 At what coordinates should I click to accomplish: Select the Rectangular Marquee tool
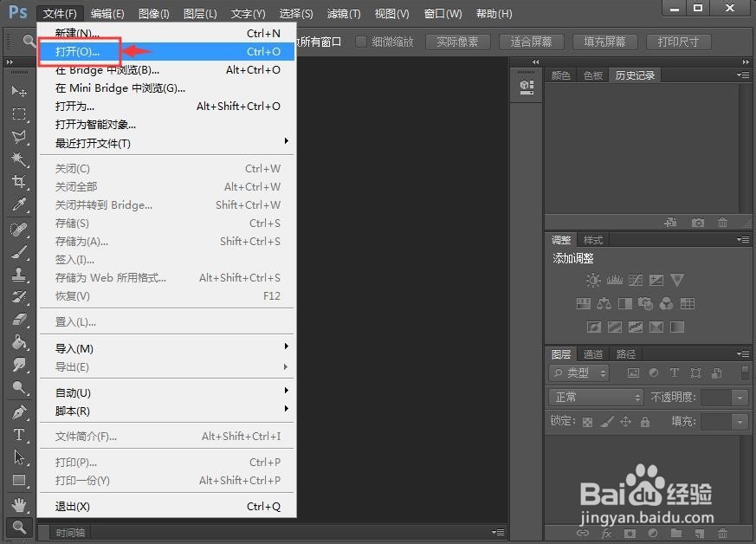pyautogui.click(x=19, y=113)
